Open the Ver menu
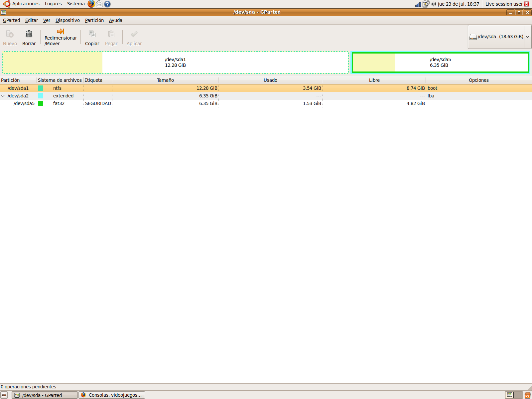This screenshot has width=532, height=399. (47, 20)
